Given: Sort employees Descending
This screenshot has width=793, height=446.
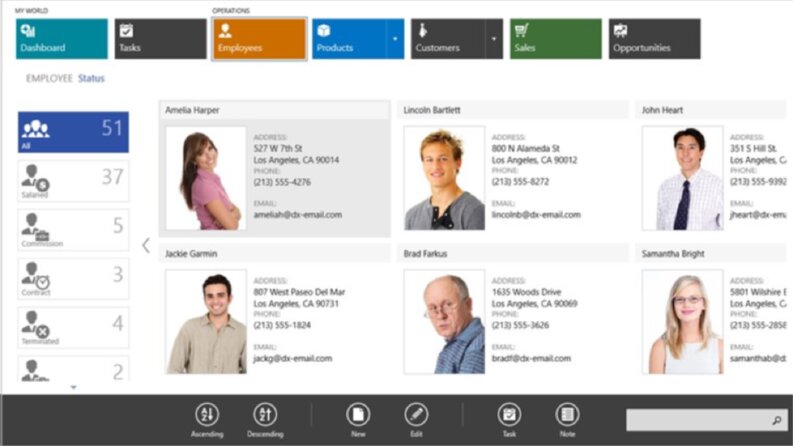Looking at the screenshot, I should coord(265,420).
